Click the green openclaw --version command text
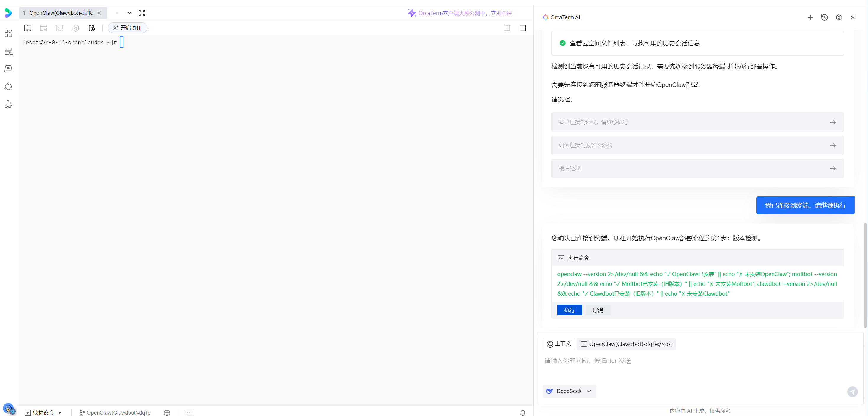This screenshot has height=416, width=868. (697, 284)
